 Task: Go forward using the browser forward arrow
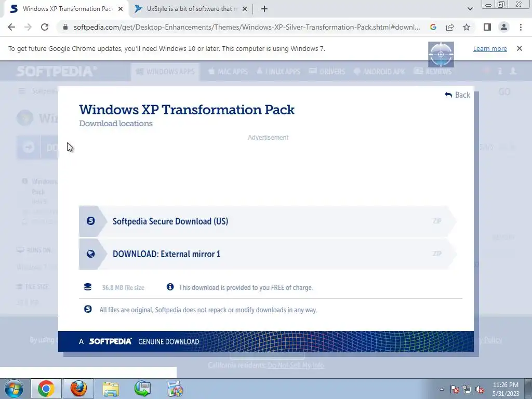point(28,27)
